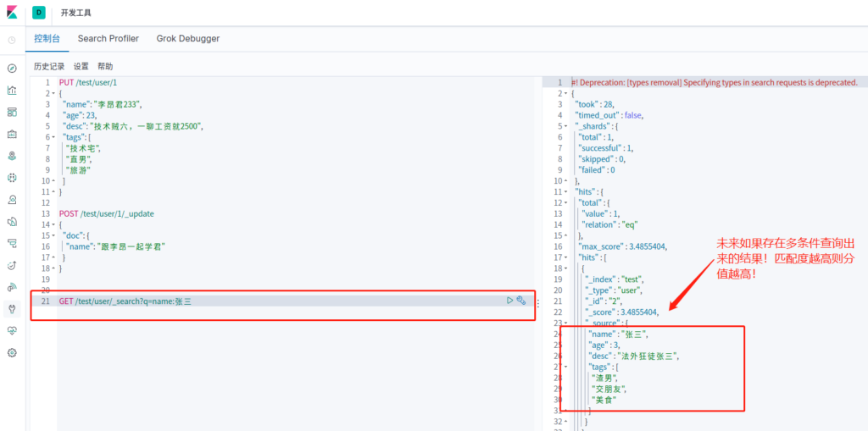Click the Dev Tools wrench sidebar icon

point(12,308)
